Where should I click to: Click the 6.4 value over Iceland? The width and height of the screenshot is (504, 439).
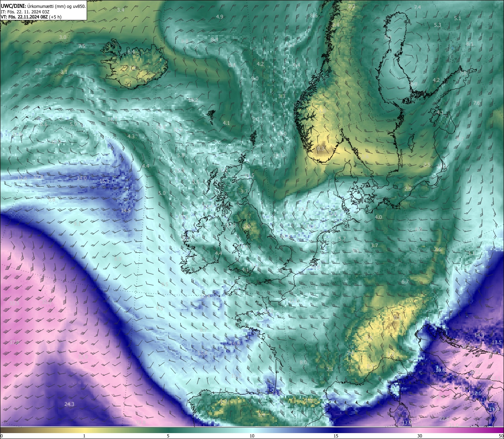pos(131,52)
